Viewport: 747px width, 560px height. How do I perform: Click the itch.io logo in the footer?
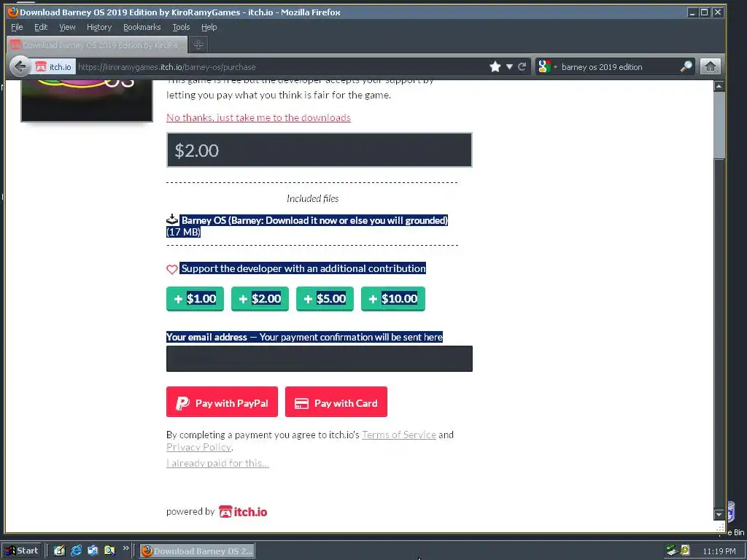pos(243,512)
